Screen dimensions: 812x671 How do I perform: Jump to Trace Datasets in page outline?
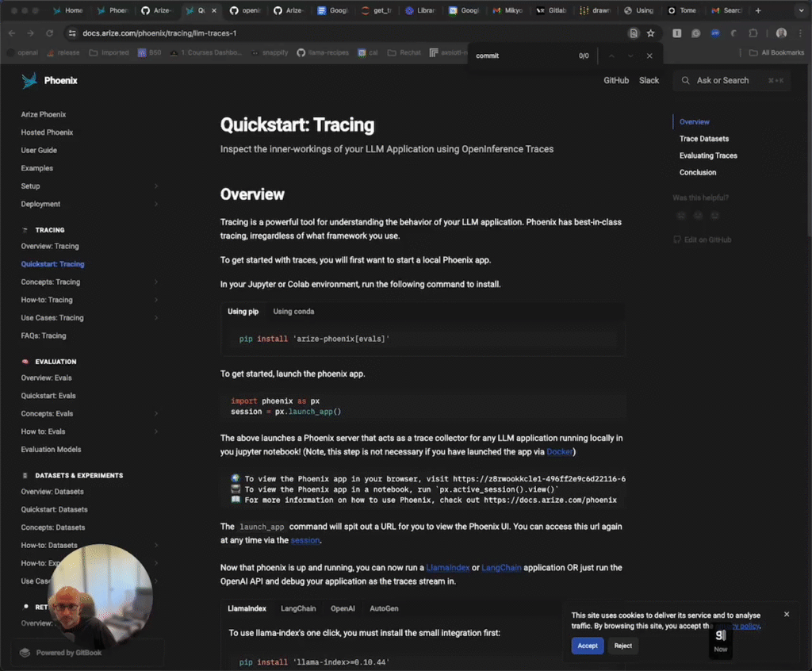(703, 139)
